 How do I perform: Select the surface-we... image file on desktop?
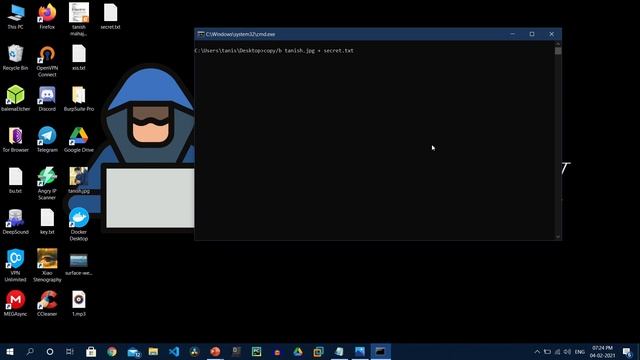[79, 263]
